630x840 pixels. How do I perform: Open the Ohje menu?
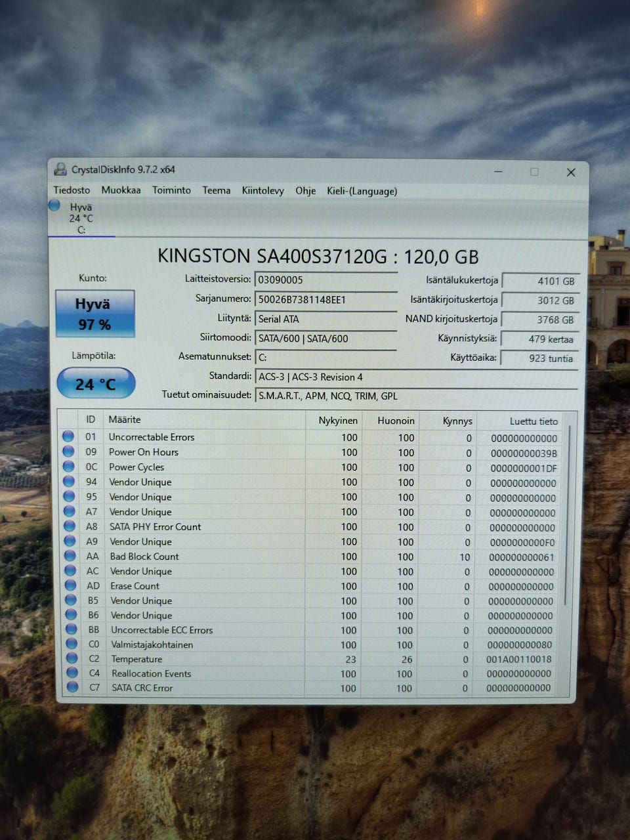click(305, 191)
